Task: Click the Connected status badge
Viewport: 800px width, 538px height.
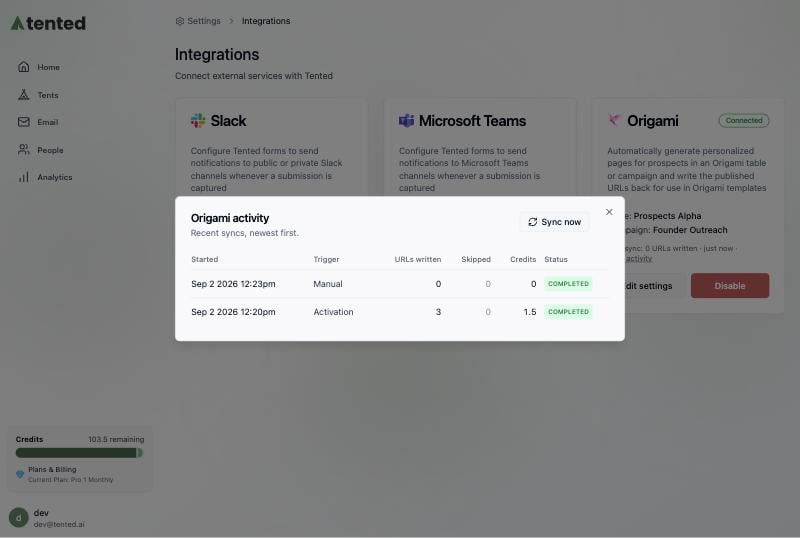Action: (x=744, y=120)
